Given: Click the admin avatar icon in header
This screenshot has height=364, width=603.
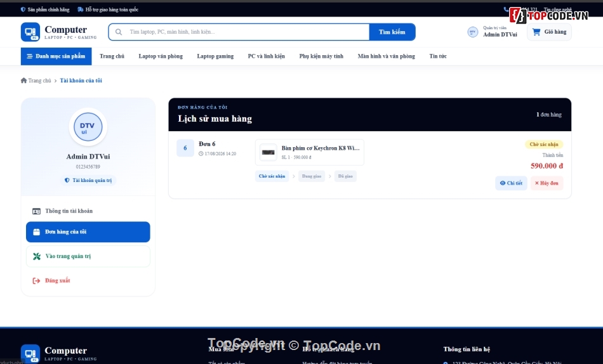Looking at the screenshot, I should click(x=473, y=32).
